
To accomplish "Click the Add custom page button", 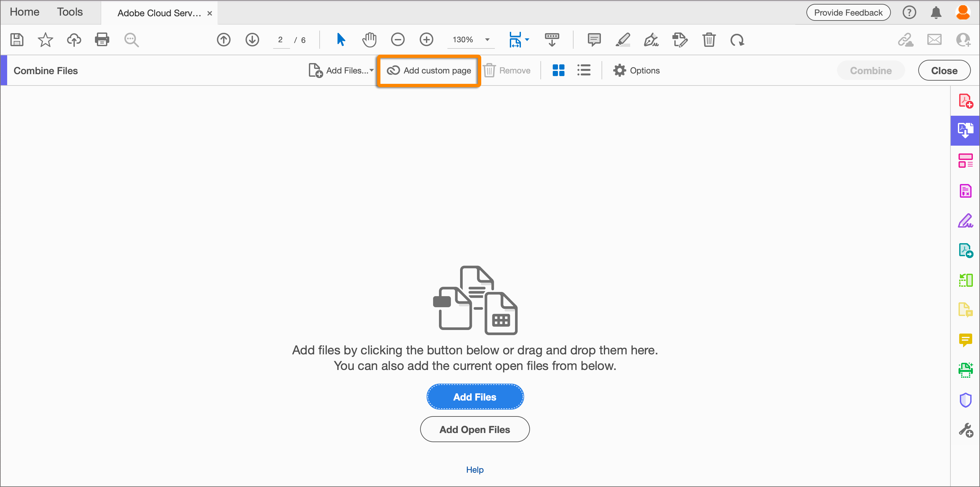I will pyautogui.click(x=430, y=70).
